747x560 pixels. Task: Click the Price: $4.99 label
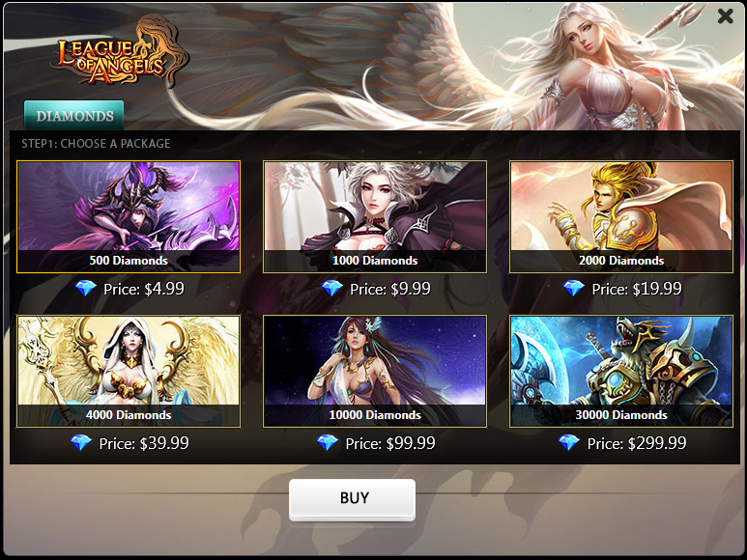(144, 289)
